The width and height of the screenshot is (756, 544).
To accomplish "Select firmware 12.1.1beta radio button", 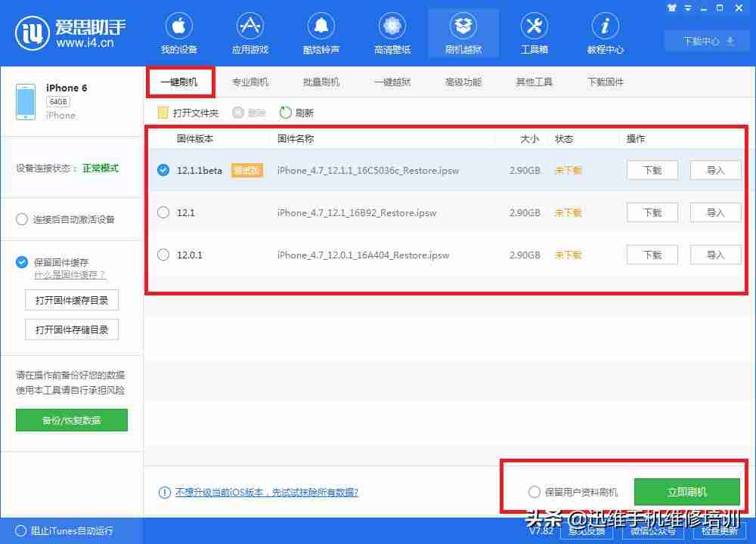I will pyautogui.click(x=163, y=170).
